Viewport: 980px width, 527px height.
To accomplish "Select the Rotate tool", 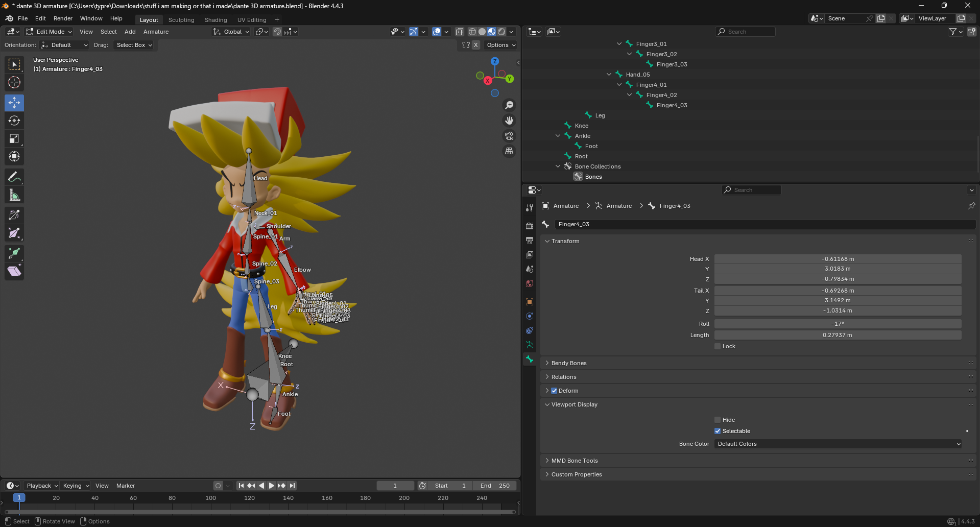I will click(14, 121).
